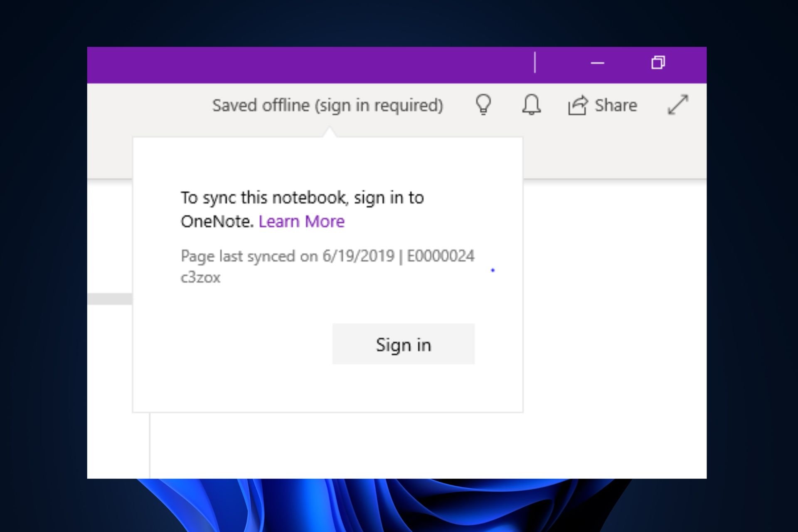
Task: Click the Share arrow icon
Action: point(578,105)
